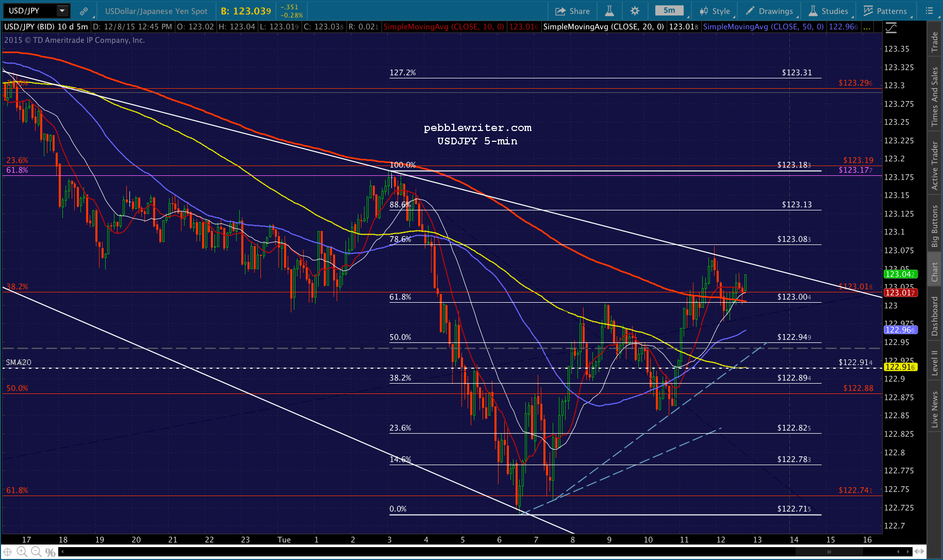Viewport: 943px width, 560px height.
Task: Click the red $122.741 level label
Action: [x=856, y=490]
